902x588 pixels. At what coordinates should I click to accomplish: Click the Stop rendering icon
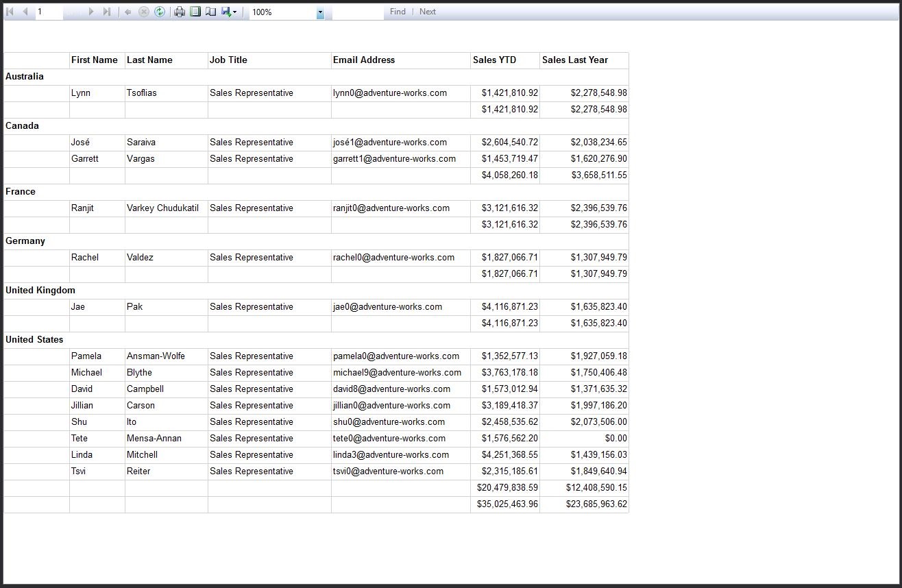(144, 11)
